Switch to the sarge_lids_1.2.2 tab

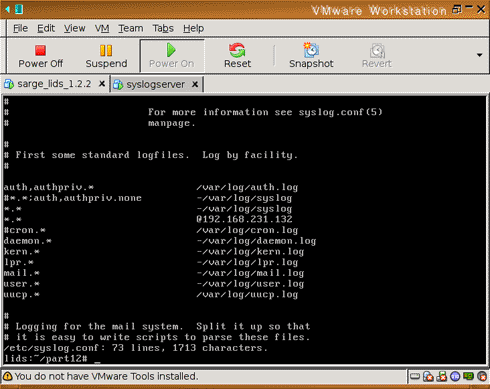54,84
